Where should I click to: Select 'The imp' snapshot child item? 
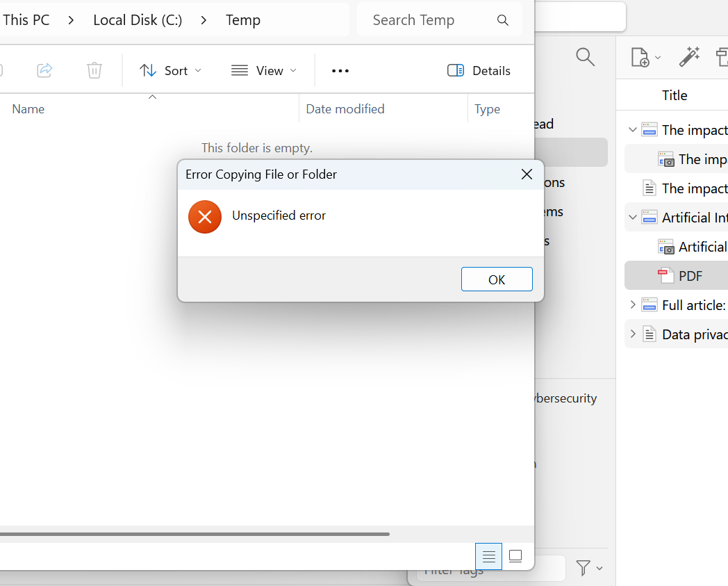point(677,159)
